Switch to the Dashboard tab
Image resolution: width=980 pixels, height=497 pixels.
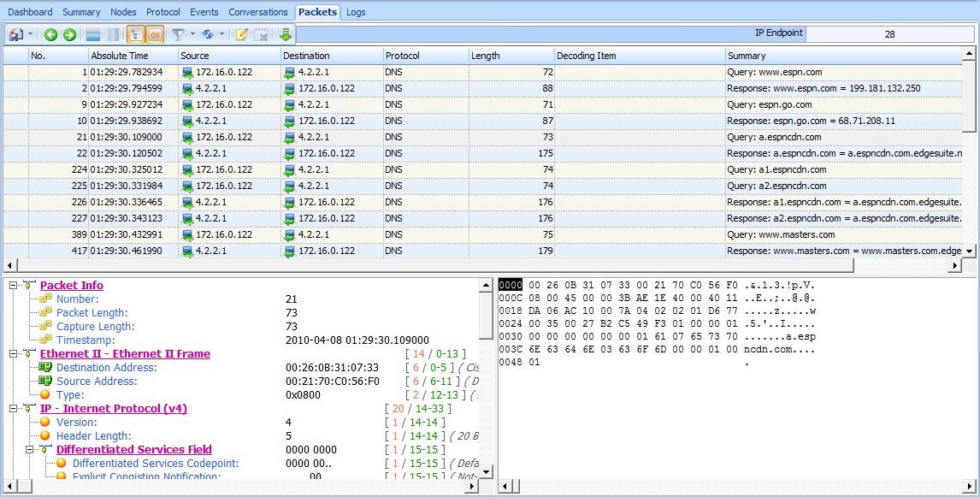pyautogui.click(x=30, y=12)
